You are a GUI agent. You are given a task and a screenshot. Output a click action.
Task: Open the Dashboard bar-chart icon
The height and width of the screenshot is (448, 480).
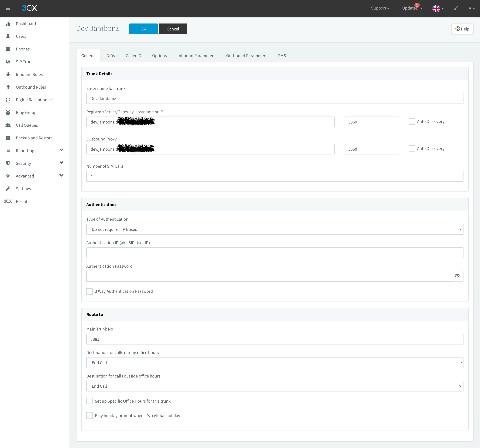coord(8,24)
